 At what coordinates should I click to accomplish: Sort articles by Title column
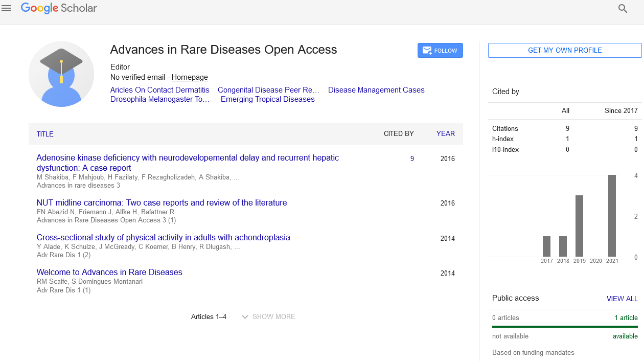[x=45, y=134]
